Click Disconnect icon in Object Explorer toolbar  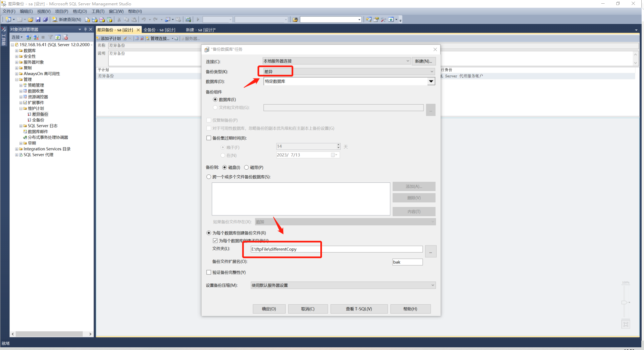(36, 37)
